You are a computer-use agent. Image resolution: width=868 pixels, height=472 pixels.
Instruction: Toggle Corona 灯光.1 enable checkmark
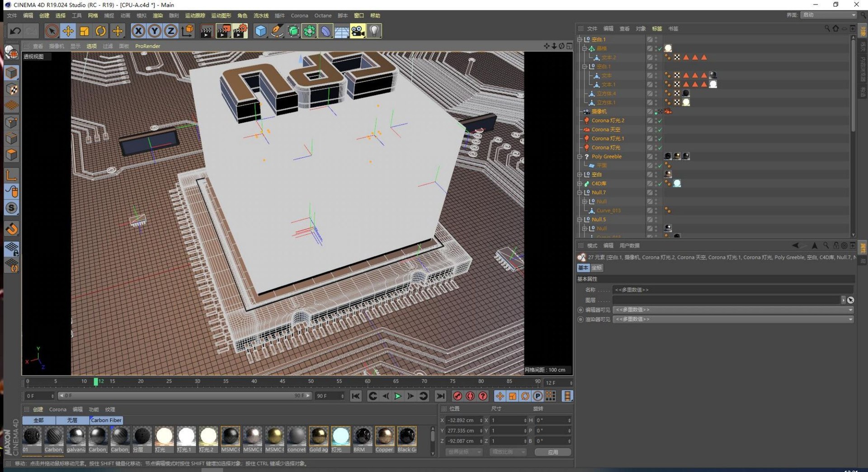[x=660, y=139]
